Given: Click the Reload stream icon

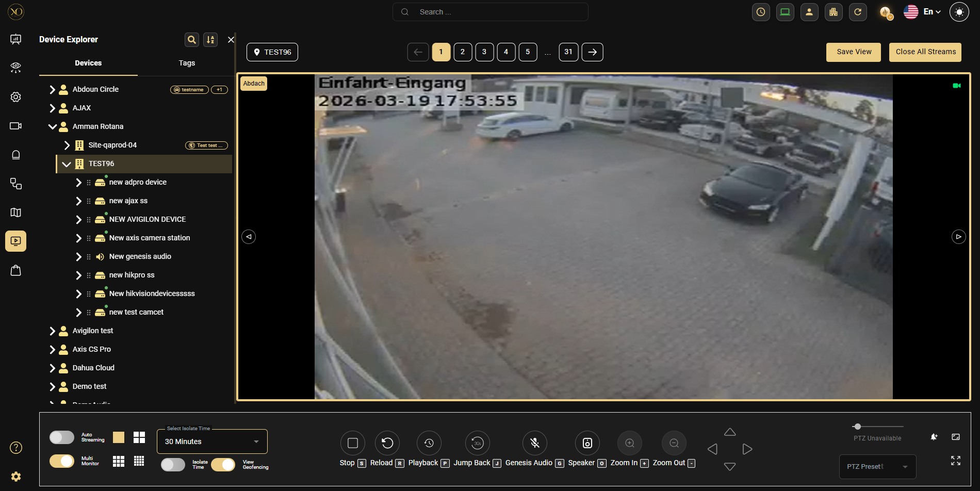Looking at the screenshot, I should point(387,443).
